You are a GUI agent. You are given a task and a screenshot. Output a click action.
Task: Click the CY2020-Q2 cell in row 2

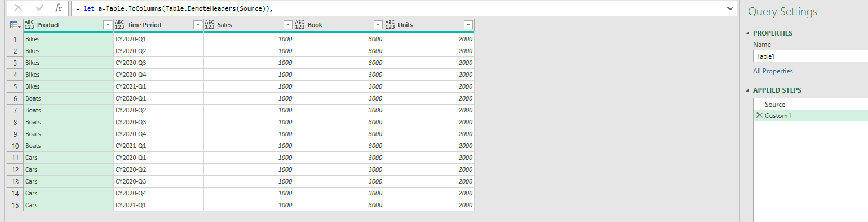(158, 51)
